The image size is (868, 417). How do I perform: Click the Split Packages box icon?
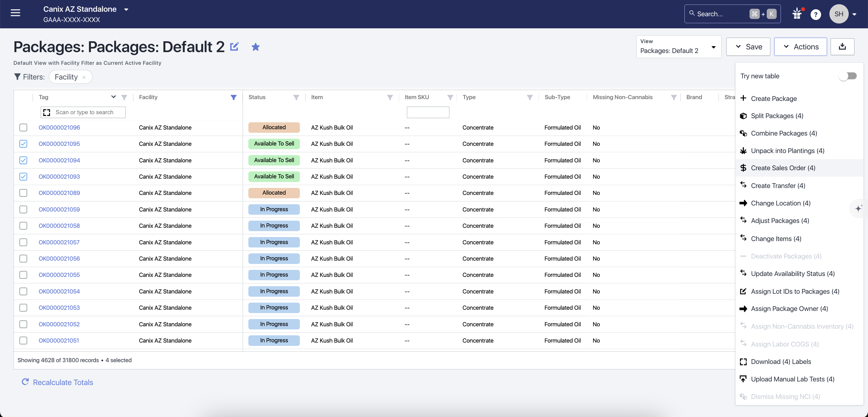tap(743, 115)
